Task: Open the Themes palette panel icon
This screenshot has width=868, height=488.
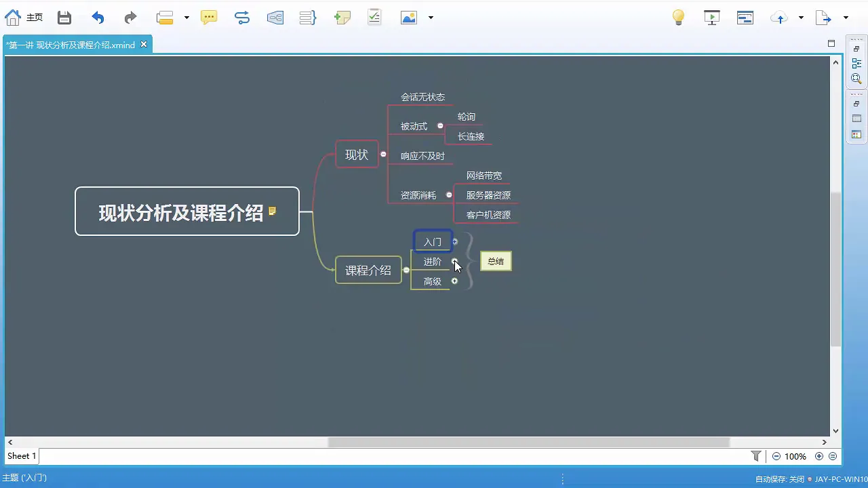Action: [x=856, y=134]
